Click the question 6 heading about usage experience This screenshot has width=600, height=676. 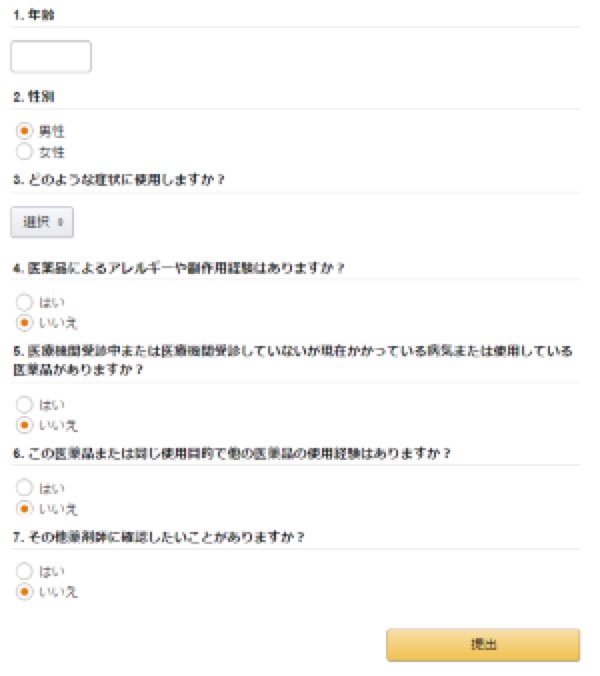click(232, 453)
